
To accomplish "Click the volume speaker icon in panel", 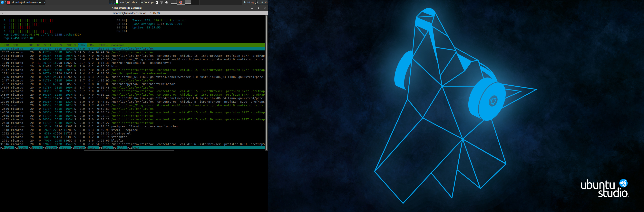I will (x=167, y=2).
